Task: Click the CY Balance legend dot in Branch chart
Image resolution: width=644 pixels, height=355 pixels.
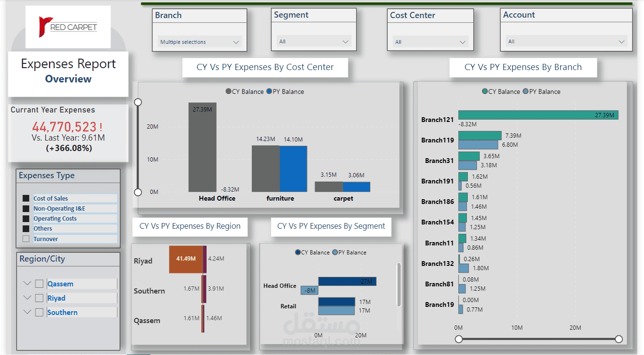Action: (x=485, y=91)
